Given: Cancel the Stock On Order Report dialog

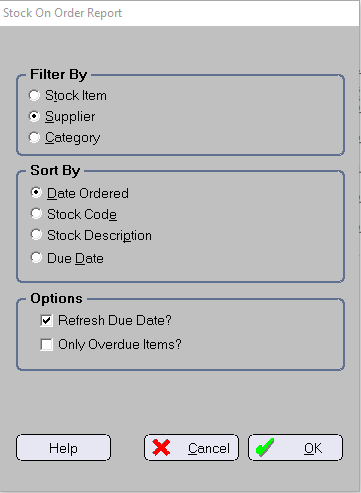Looking at the screenshot, I should coord(191,448).
